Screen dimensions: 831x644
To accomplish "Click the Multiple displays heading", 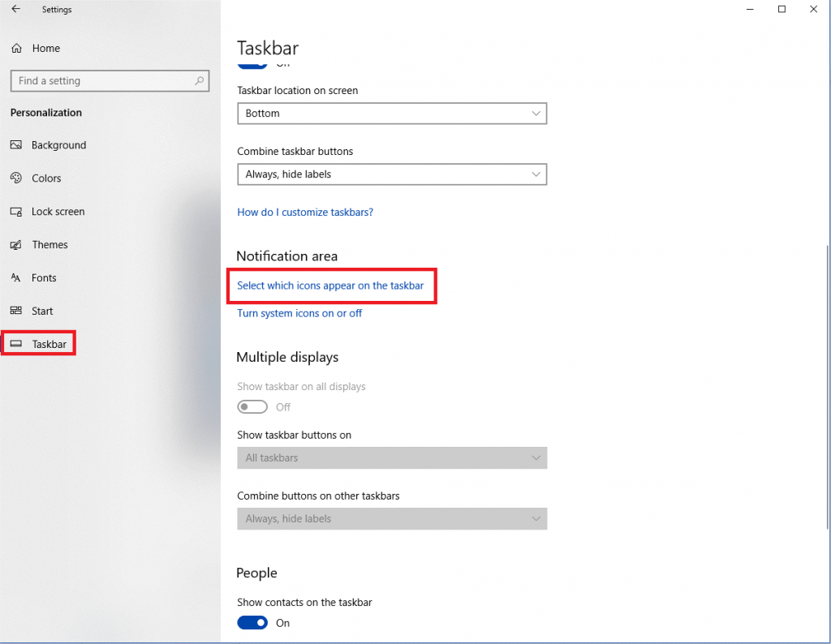I will (x=287, y=358).
